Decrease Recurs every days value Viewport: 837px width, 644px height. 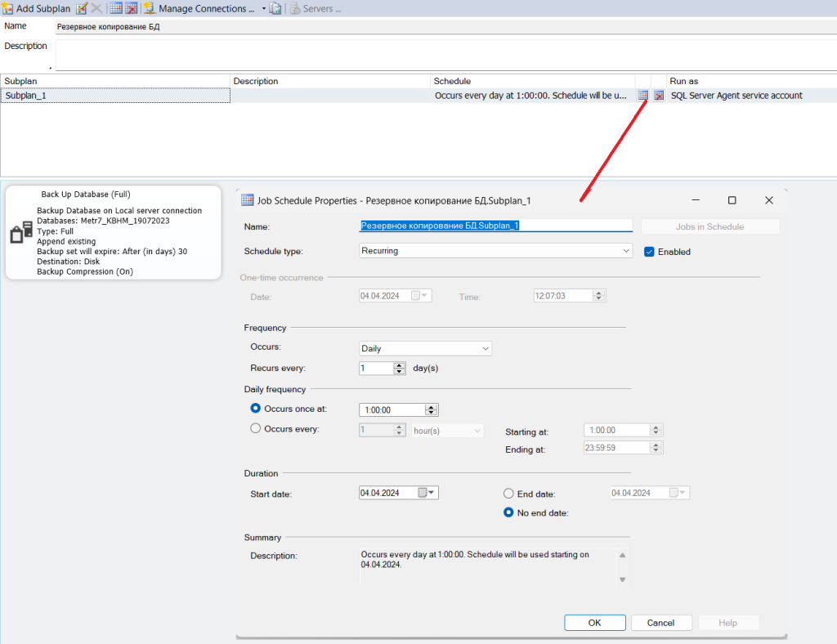coord(399,371)
